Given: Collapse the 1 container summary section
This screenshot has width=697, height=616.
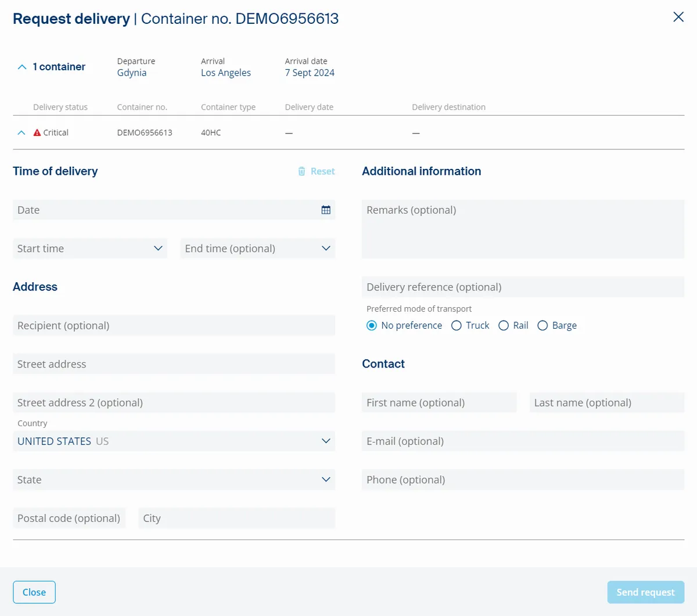Looking at the screenshot, I should [21, 67].
